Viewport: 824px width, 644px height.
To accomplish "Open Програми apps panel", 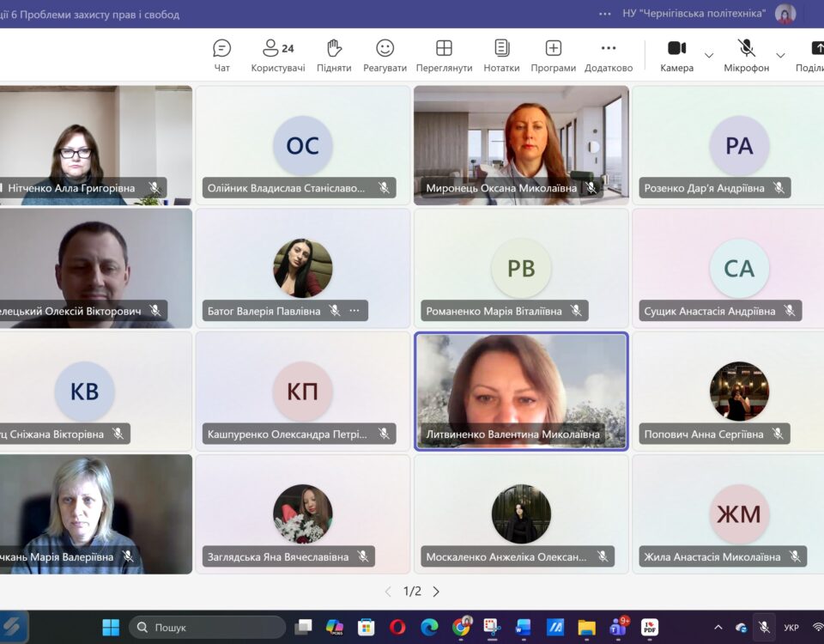I will 553,56.
